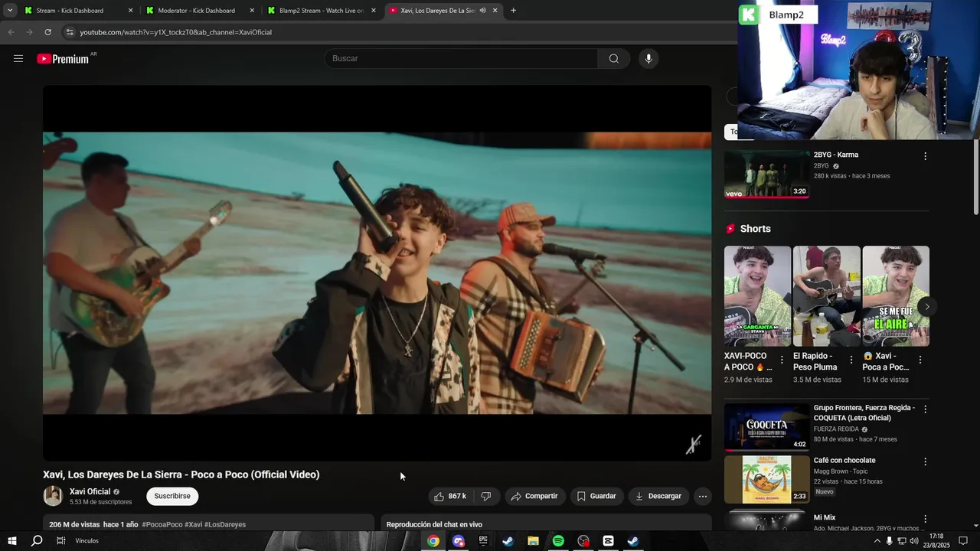Open Windows taskbar search
This screenshot has height=551, width=980.
coord(37,541)
